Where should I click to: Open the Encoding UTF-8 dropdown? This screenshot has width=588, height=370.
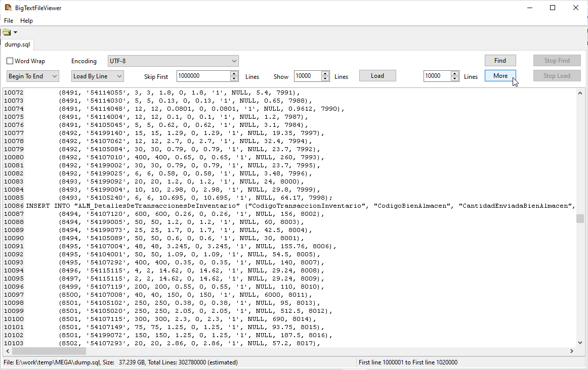(x=173, y=61)
